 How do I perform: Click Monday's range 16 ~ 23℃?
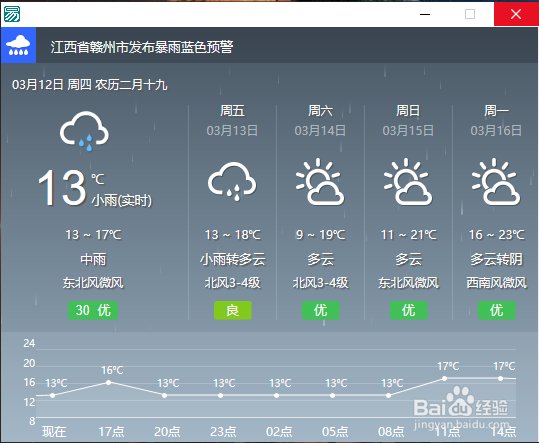point(497,235)
